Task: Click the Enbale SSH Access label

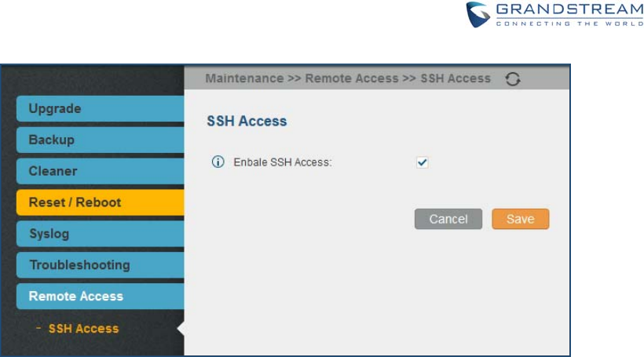Action: coord(283,162)
